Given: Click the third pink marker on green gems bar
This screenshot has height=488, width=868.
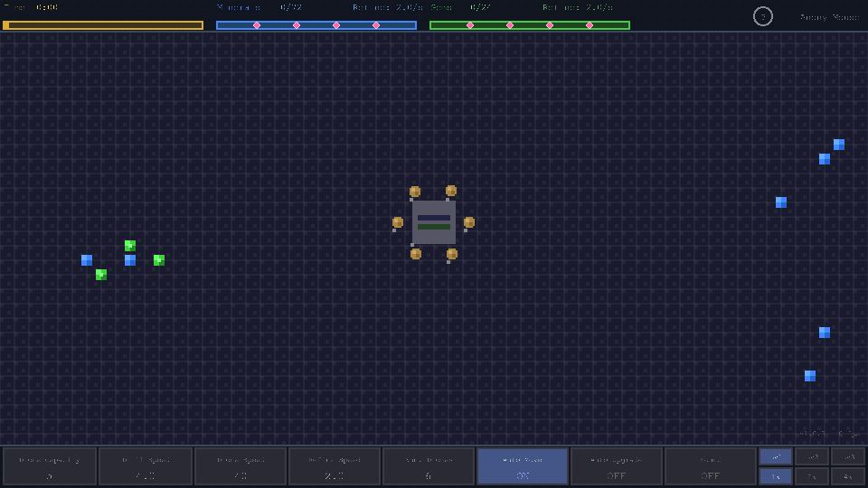Looking at the screenshot, I should 550,25.
